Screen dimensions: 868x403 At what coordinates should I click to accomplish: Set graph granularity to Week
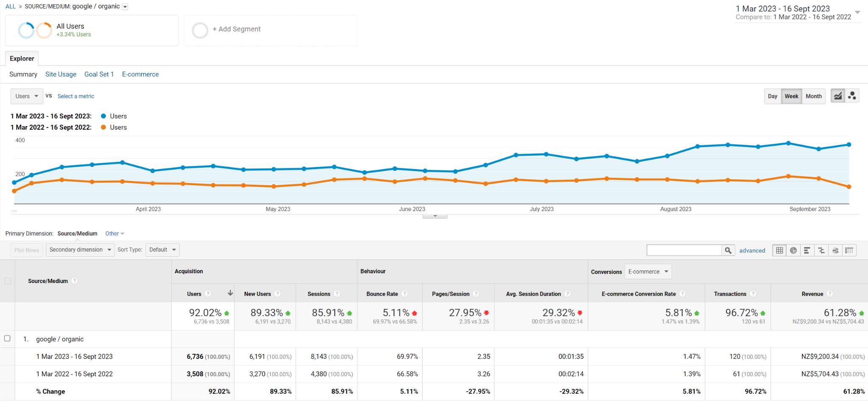tap(791, 96)
